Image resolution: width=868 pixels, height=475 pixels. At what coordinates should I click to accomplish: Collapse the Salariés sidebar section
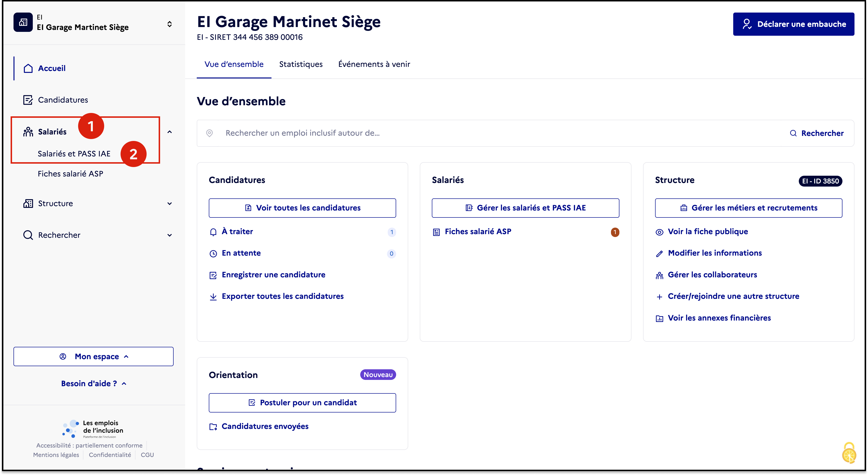click(170, 132)
